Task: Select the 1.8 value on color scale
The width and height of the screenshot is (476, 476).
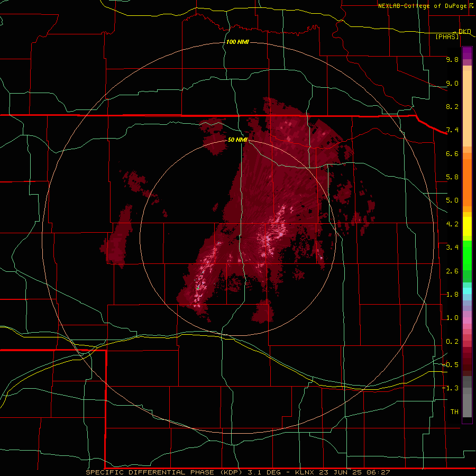Action: tap(452, 295)
